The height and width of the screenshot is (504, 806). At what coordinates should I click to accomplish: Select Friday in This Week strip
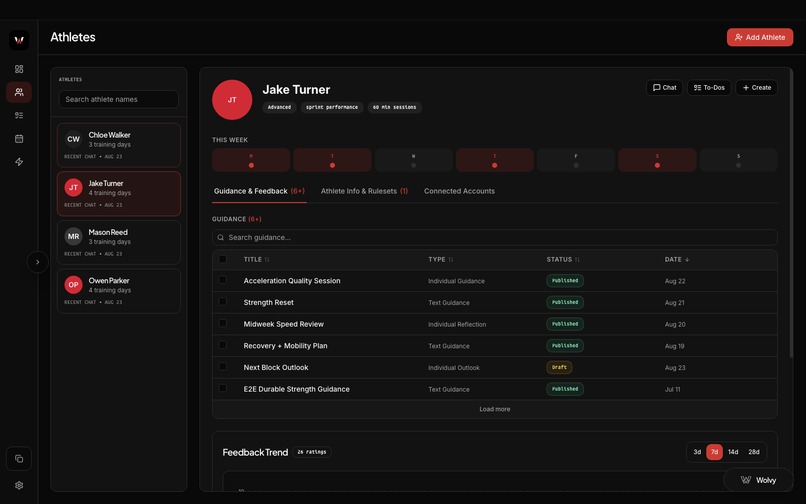click(576, 160)
